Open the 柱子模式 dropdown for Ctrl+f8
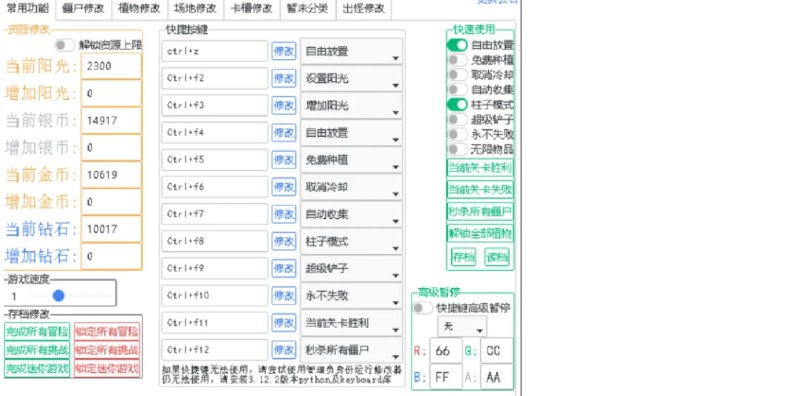 pos(351,241)
